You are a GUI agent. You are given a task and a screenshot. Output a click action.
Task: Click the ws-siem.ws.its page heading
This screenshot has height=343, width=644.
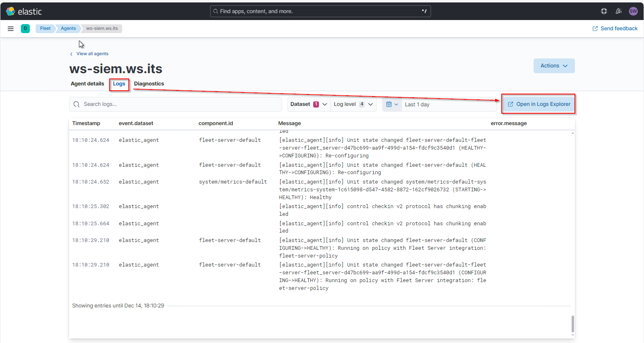click(116, 69)
